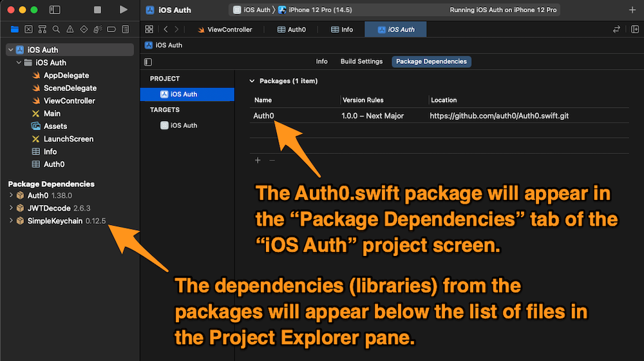The height and width of the screenshot is (361, 644).
Task: Sort packages by Name column
Action: click(x=263, y=100)
